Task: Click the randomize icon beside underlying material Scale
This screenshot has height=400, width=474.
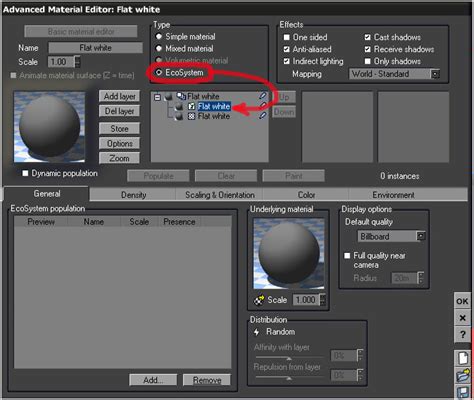Action: pos(259,300)
